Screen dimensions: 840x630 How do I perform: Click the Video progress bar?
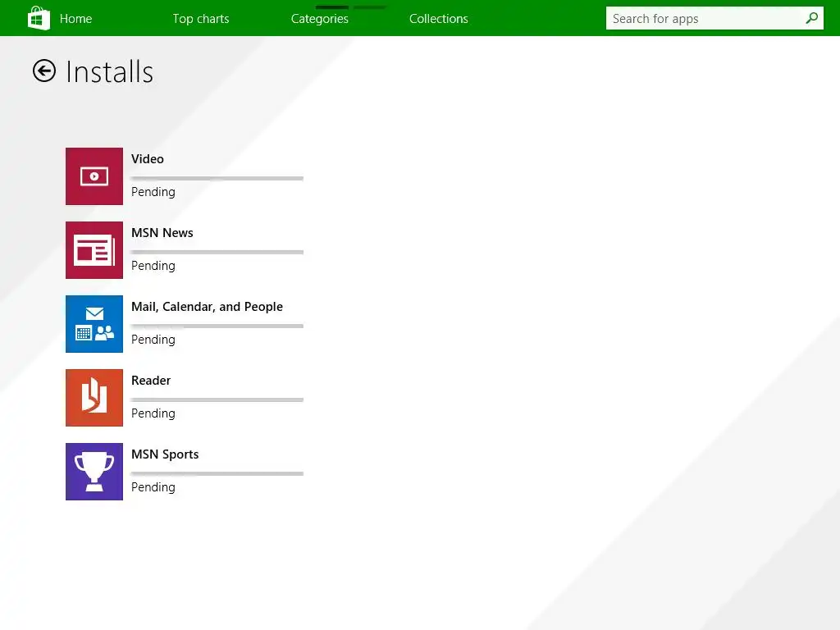[x=217, y=178]
